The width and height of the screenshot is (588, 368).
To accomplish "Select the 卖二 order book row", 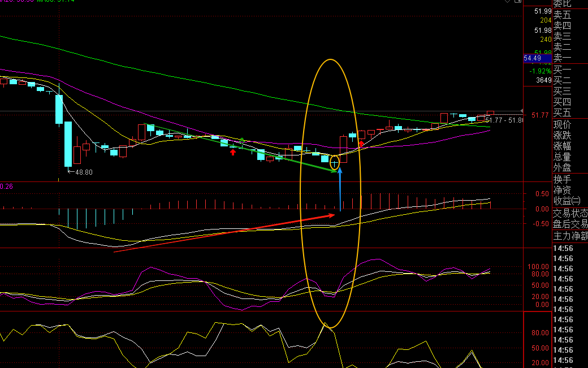I will coord(562,47).
